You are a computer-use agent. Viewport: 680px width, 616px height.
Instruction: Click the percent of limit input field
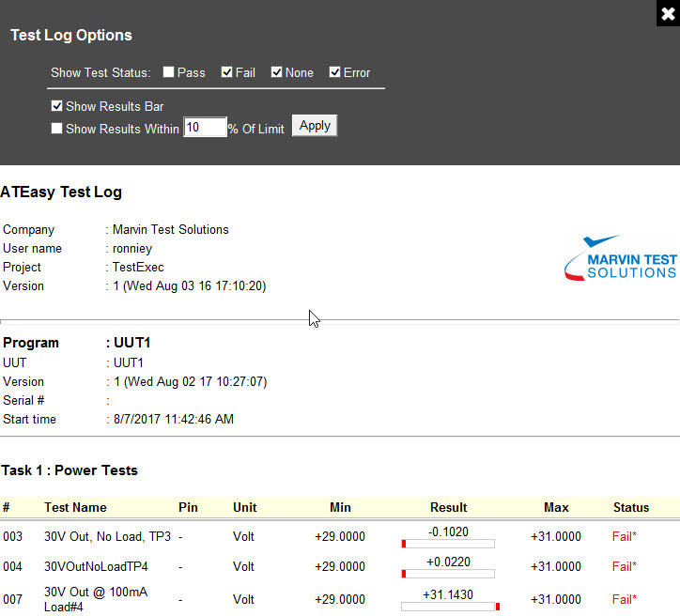point(205,128)
